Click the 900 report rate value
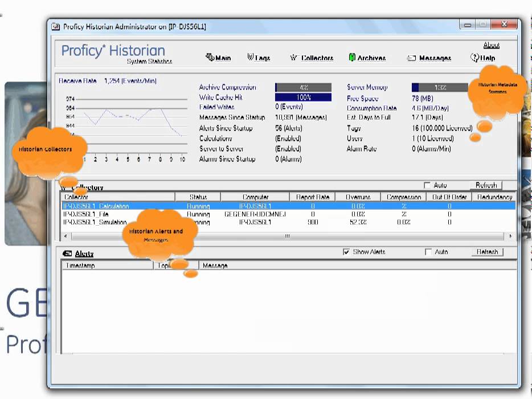This screenshot has height=399, width=532. pyautogui.click(x=313, y=222)
